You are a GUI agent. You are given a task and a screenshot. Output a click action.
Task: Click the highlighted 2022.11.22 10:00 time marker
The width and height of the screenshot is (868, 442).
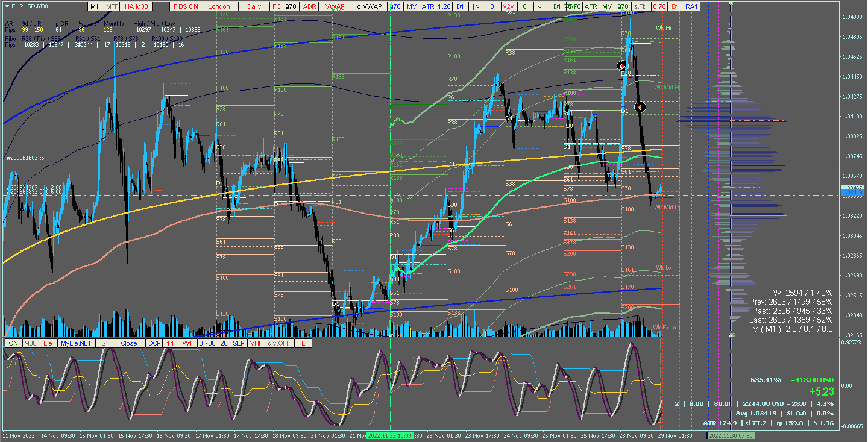coord(389,436)
